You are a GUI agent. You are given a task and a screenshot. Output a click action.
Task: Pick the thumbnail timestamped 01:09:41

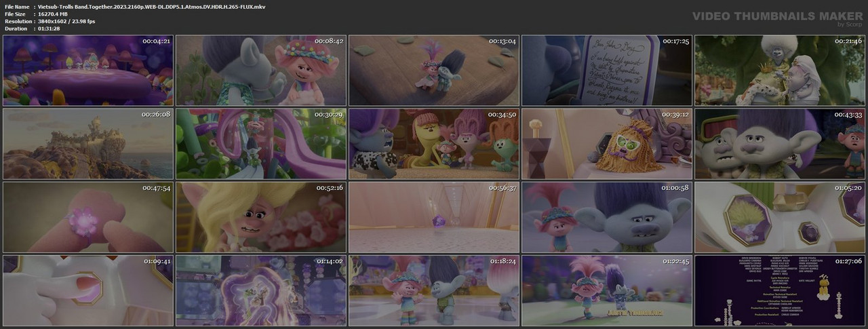point(88,290)
